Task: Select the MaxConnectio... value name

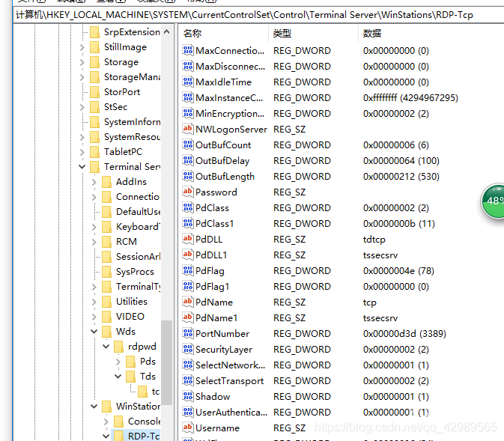Action: point(230,50)
